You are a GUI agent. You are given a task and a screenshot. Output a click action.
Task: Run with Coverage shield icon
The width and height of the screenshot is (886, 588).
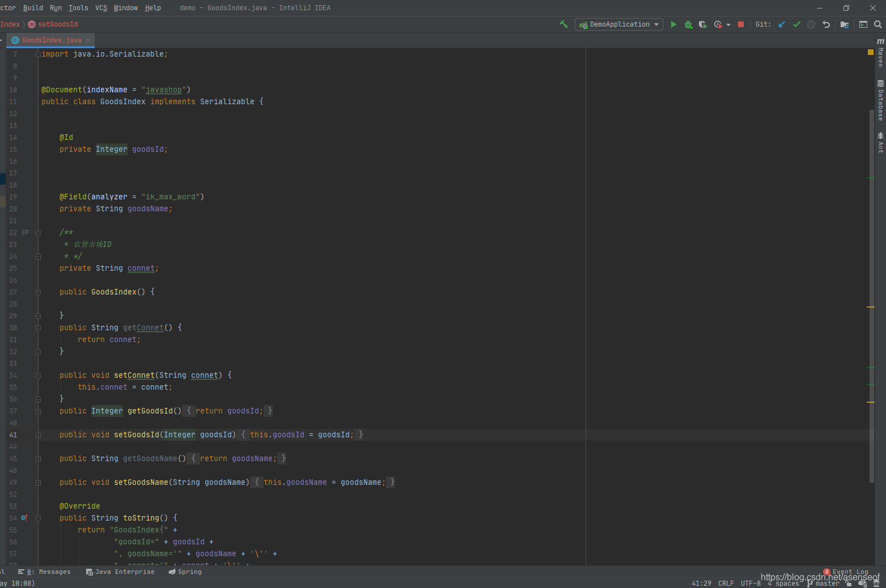click(703, 24)
